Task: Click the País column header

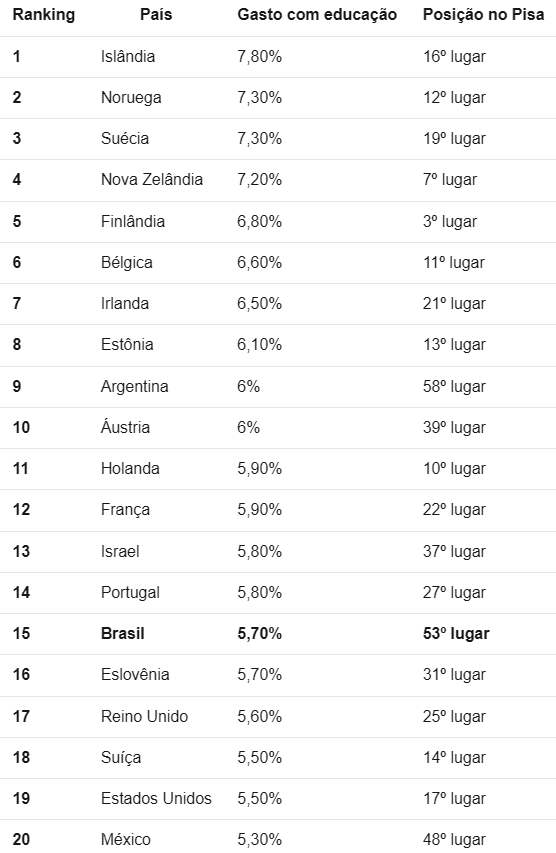Action: pyautogui.click(x=156, y=15)
